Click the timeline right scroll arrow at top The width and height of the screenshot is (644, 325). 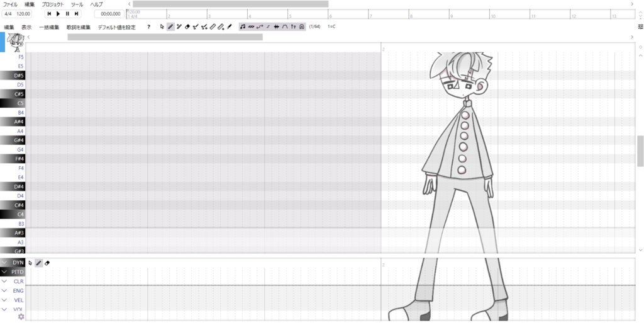pos(633,4)
